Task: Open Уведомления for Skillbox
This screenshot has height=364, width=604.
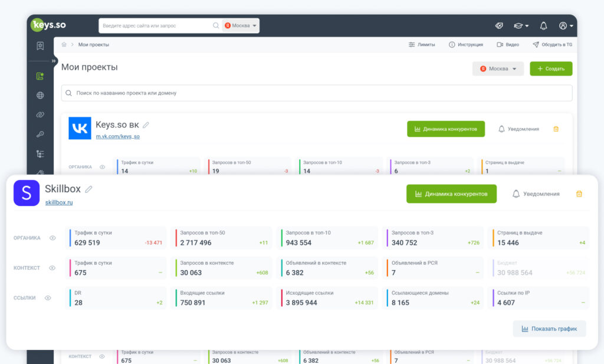Action: tap(536, 194)
